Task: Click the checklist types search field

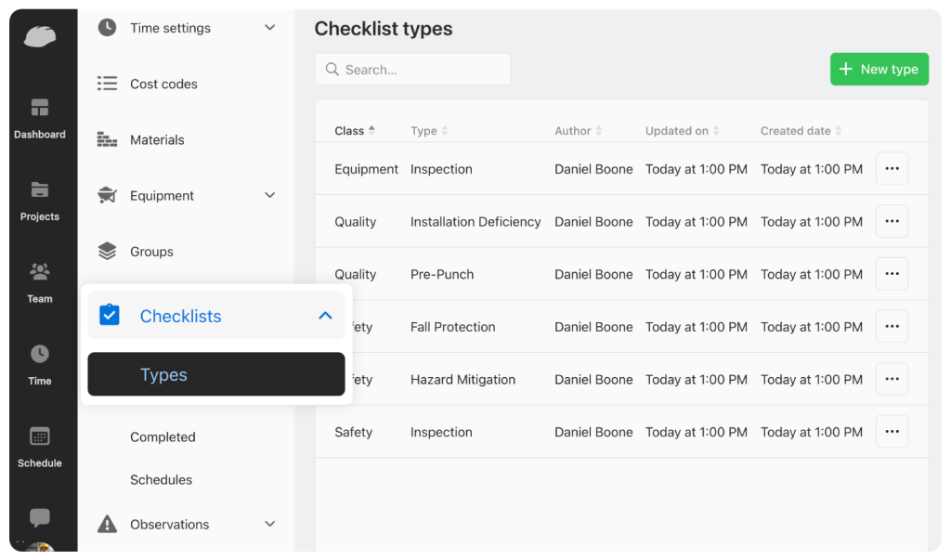Action: (413, 70)
